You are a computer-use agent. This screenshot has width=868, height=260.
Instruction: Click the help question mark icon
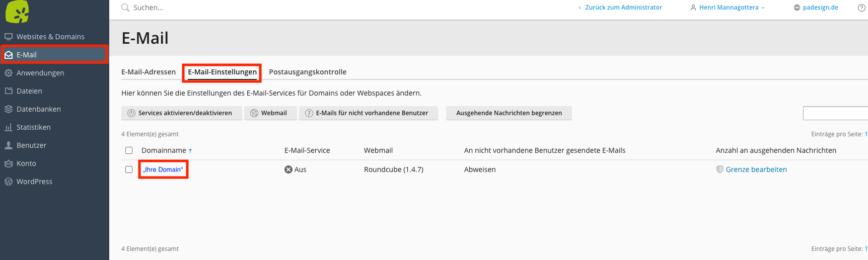(x=861, y=8)
